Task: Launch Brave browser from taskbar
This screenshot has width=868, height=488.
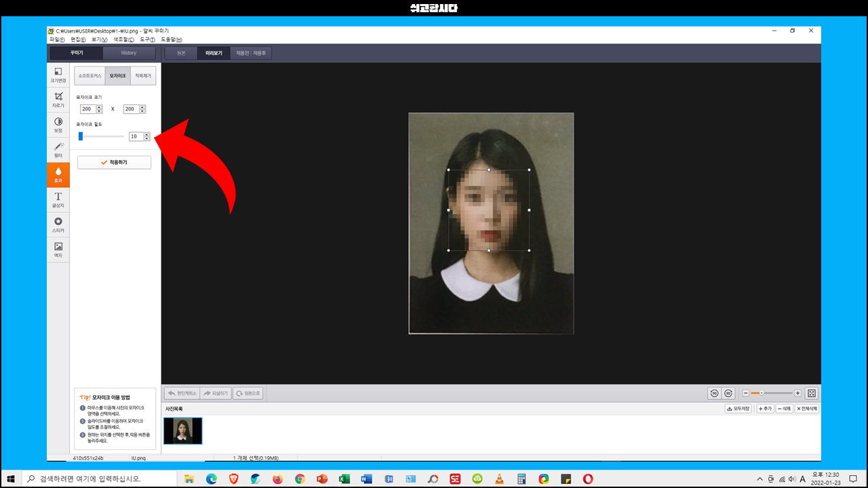Action: click(233, 479)
